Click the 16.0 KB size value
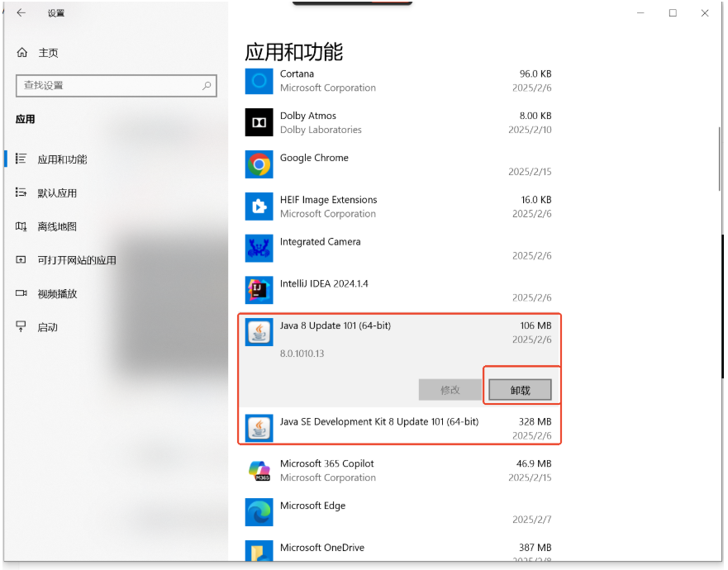 click(x=536, y=200)
